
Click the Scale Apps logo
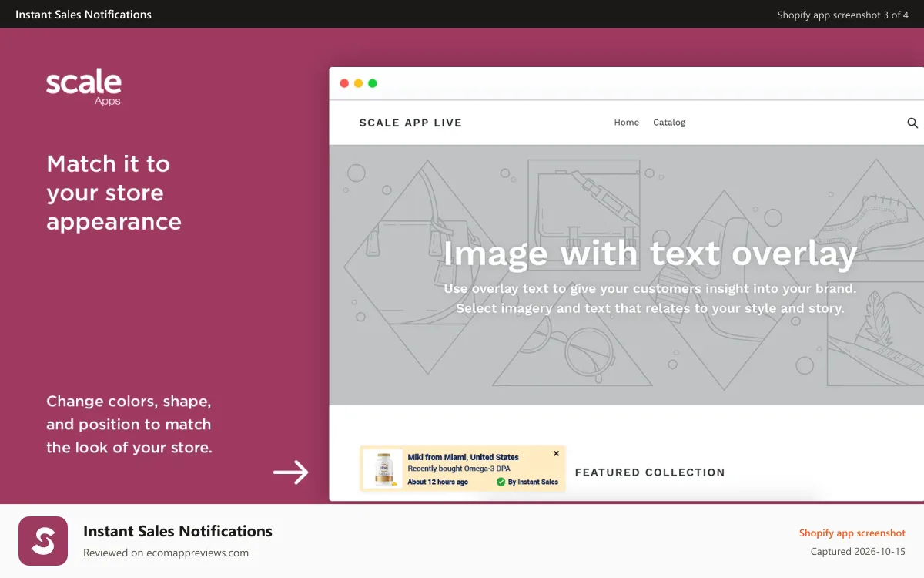pyautogui.click(x=84, y=87)
